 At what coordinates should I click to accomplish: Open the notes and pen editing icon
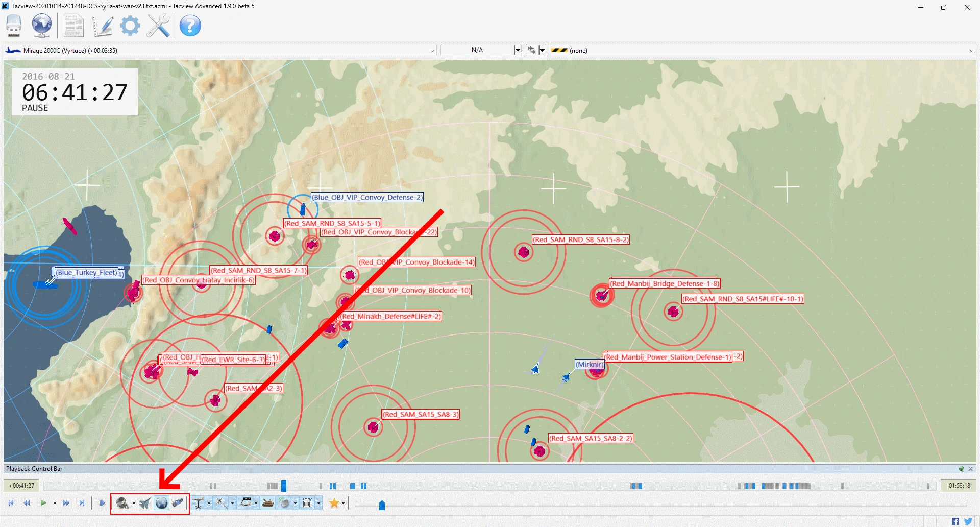(103, 26)
